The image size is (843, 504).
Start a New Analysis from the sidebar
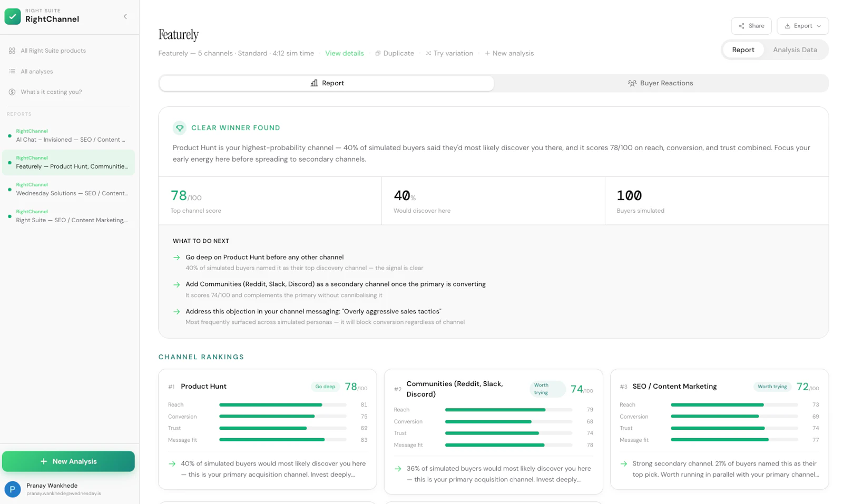click(68, 461)
